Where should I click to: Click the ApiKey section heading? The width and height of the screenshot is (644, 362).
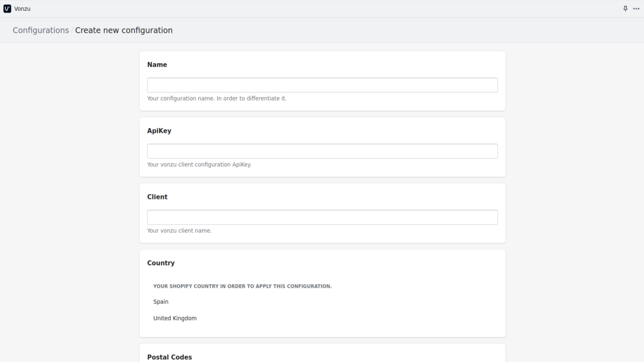point(159,130)
